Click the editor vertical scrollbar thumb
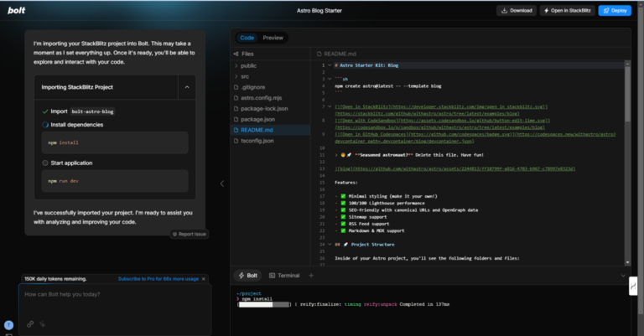The width and height of the screenshot is (644, 336). [x=627, y=94]
